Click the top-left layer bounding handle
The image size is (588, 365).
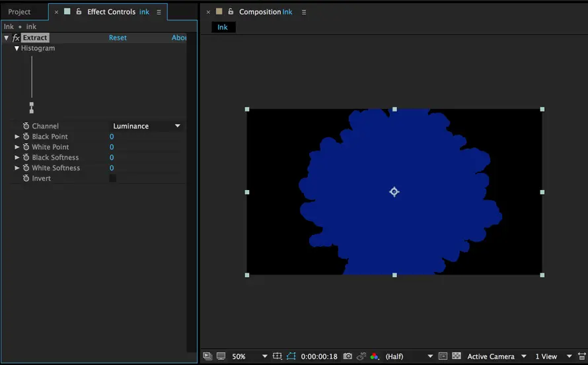[x=247, y=109]
